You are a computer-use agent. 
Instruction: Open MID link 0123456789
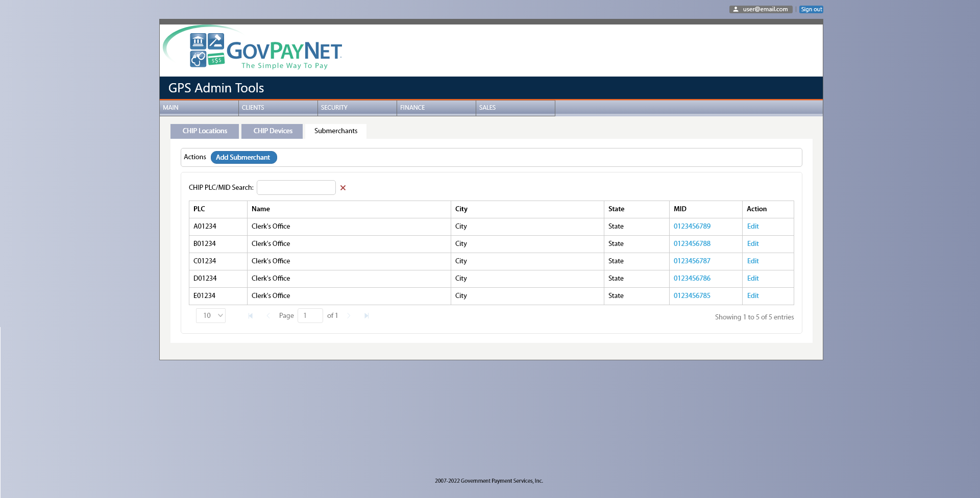click(692, 227)
